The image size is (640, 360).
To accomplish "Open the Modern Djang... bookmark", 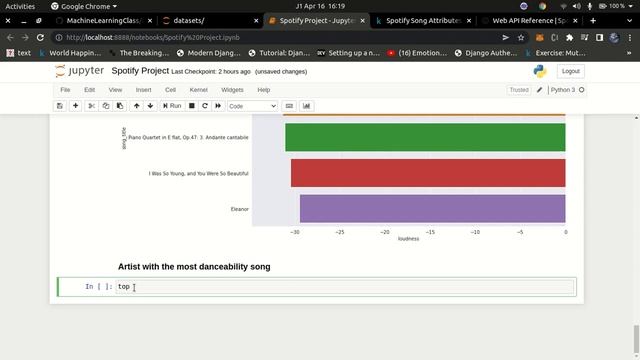I will coord(209,53).
